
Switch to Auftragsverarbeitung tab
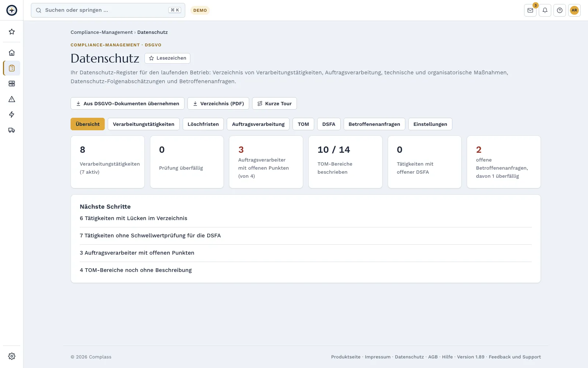258,124
